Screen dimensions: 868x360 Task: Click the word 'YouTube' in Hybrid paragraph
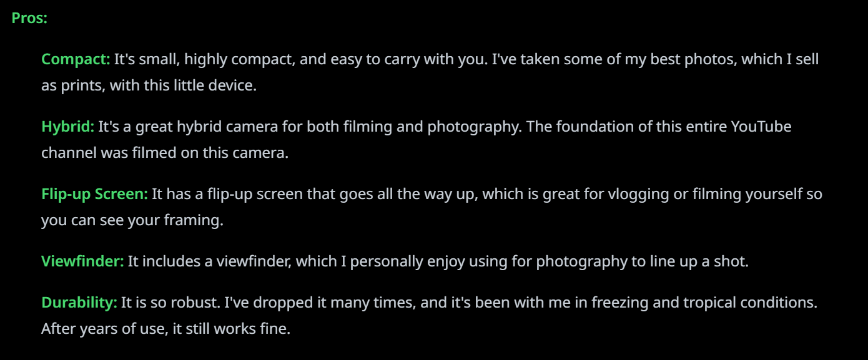pyautogui.click(x=761, y=127)
